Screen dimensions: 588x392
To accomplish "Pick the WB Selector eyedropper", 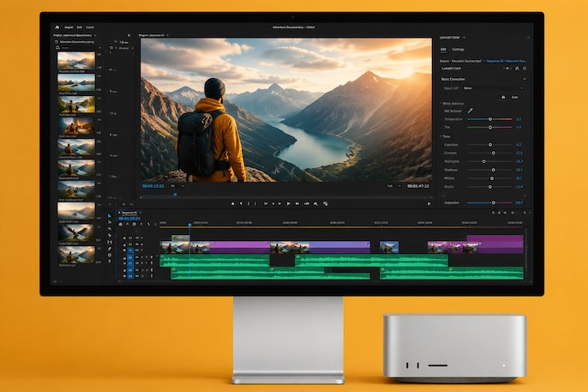I will tap(470, 111).
